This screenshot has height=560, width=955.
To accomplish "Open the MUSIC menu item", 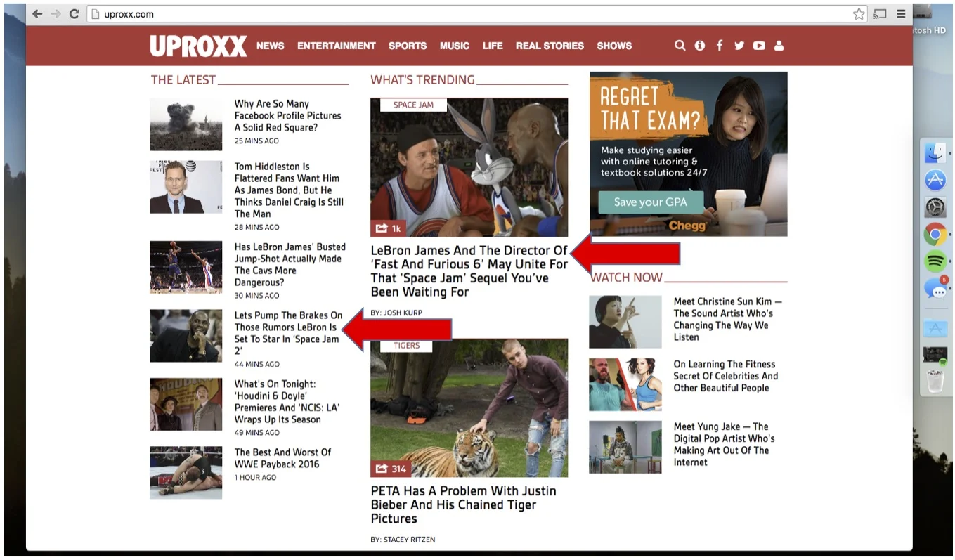I will click(x=455, y=46).
